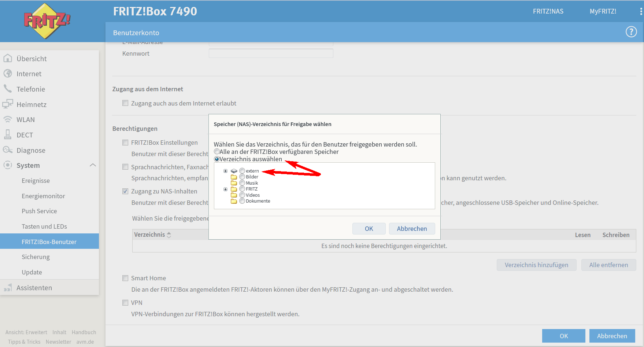Click Abbrechen in the directory dialog

pyautogui.click(x=412, y=229)
